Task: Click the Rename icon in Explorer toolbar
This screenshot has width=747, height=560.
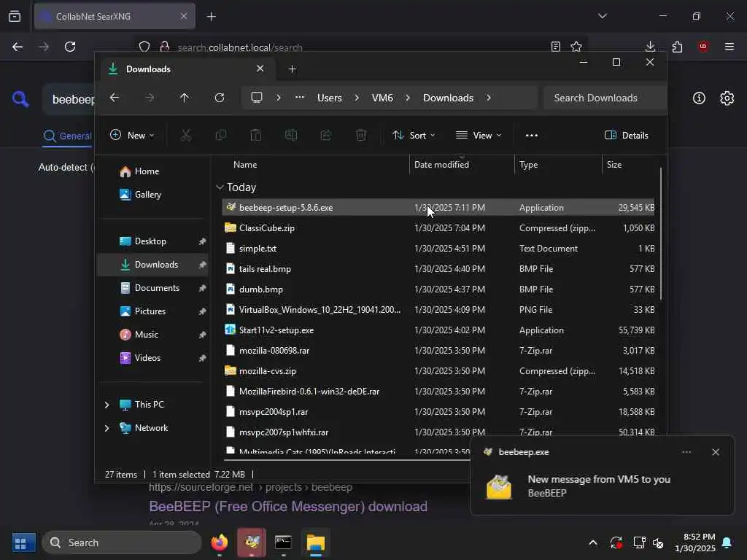Action: click(x=291, y=135)
